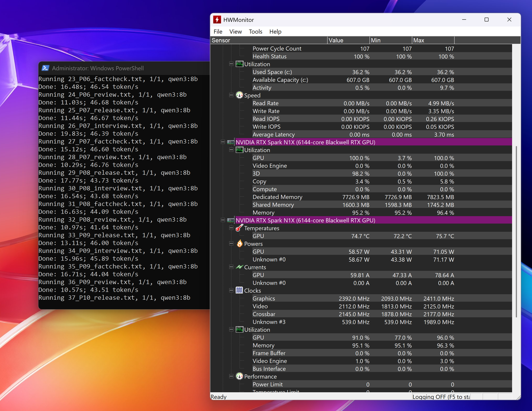Open the View menu
The width and height of the screenshot is (532, 411).
235,31
